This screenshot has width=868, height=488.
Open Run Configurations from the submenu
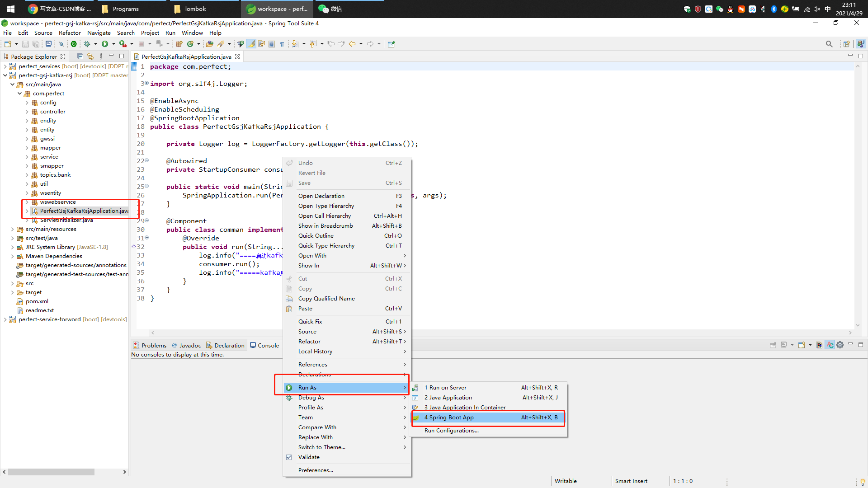[451, 430]
